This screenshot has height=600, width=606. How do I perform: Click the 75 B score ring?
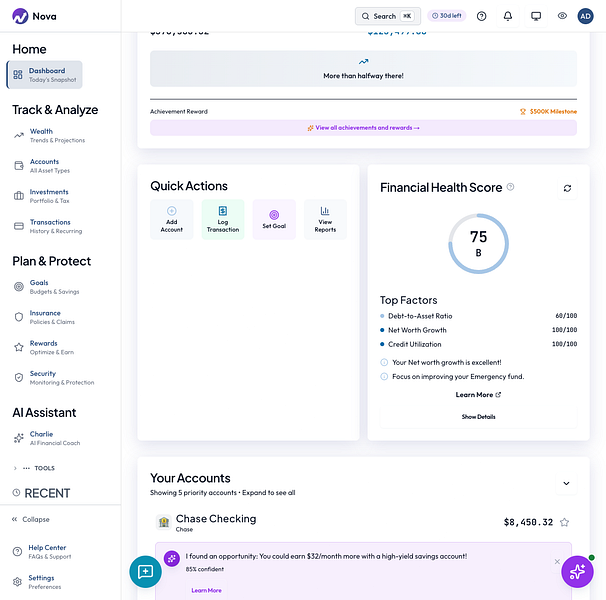tap(478, 244)
